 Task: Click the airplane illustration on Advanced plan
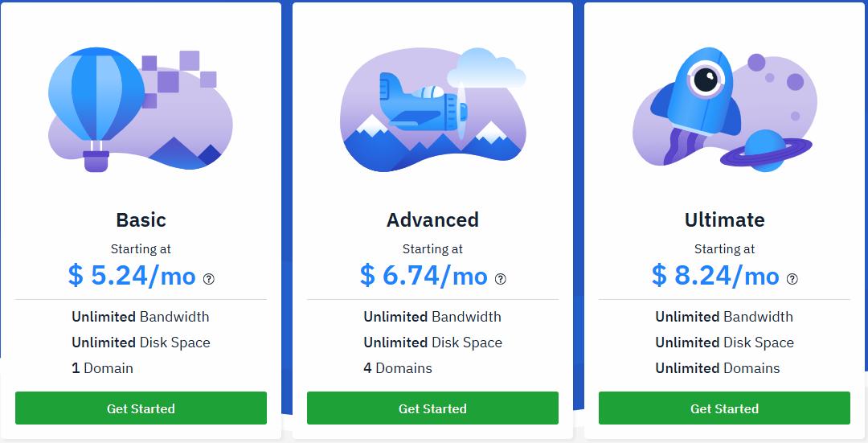pyautogui.click(x=422, y=105)
